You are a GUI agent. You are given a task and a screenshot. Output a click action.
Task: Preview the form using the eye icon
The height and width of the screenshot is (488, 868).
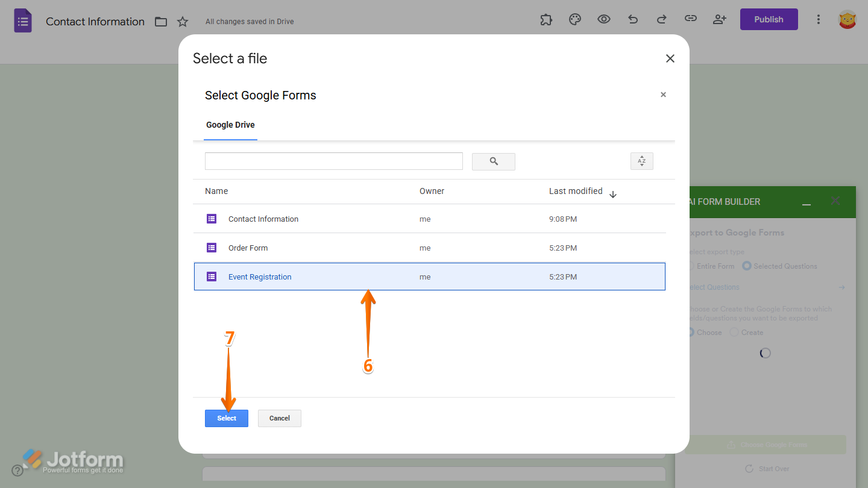click(x=603, y=19)
